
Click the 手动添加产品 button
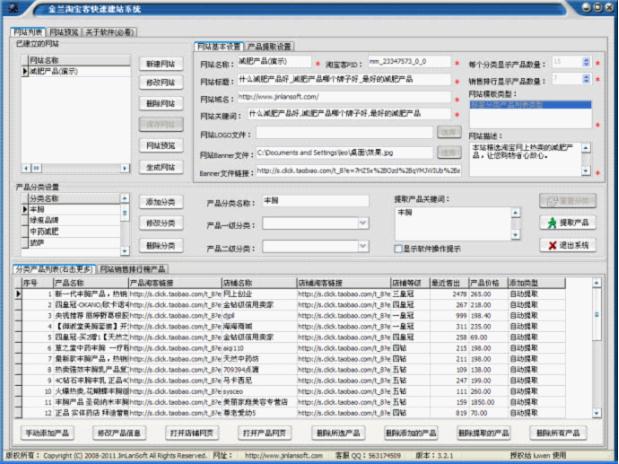click(47, 433)
